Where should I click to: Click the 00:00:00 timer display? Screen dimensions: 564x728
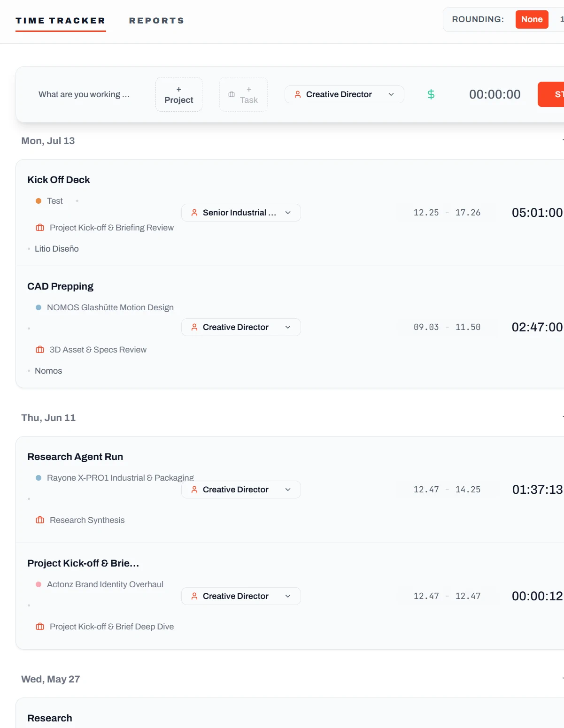pyautogui.click(x=495, y=94)
